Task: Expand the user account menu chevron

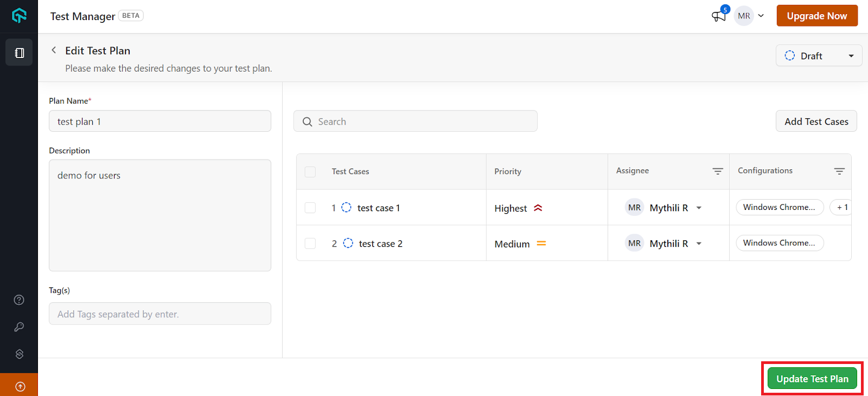Action: (761, 16)
